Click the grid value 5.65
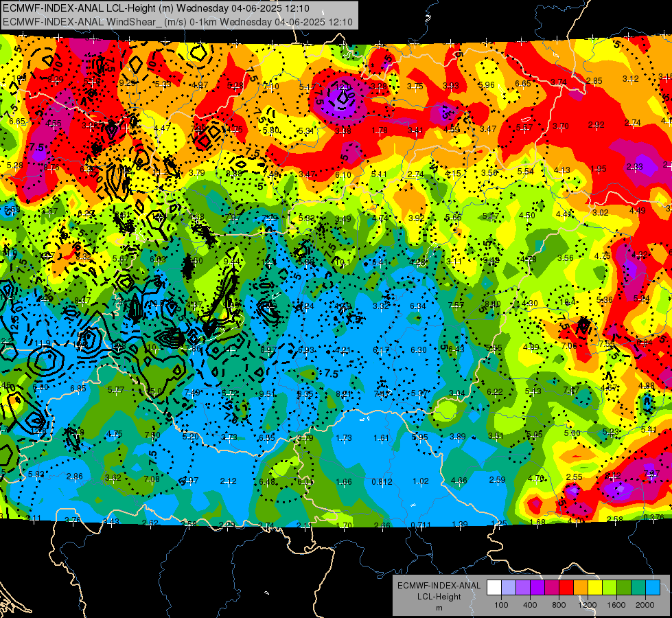 [454, 217]
